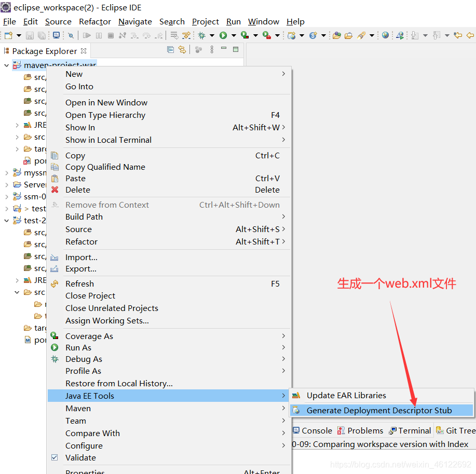Click the Resume debug icon
Image resolution: width=476 pixels, height=474 pixels.
click(x=87, y=35)
